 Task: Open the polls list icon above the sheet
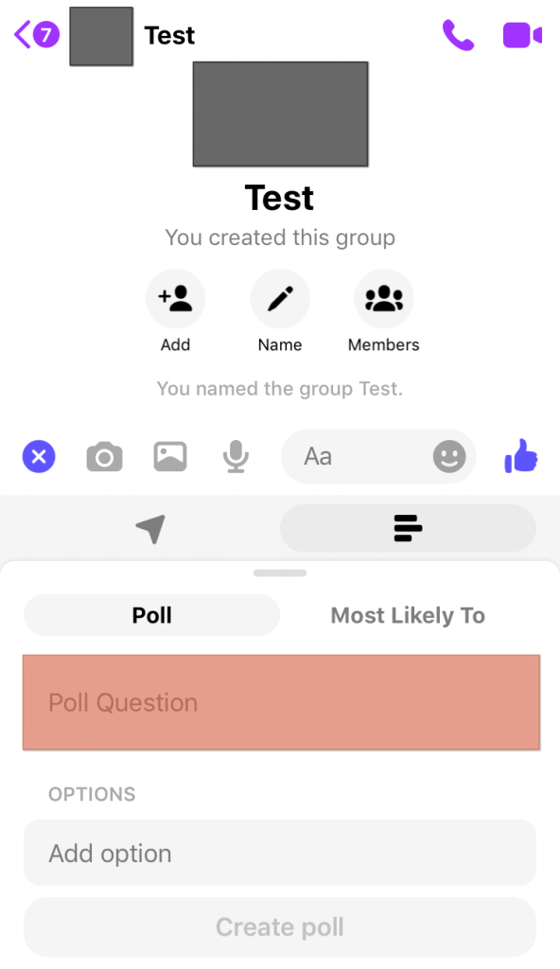[407, 528]
